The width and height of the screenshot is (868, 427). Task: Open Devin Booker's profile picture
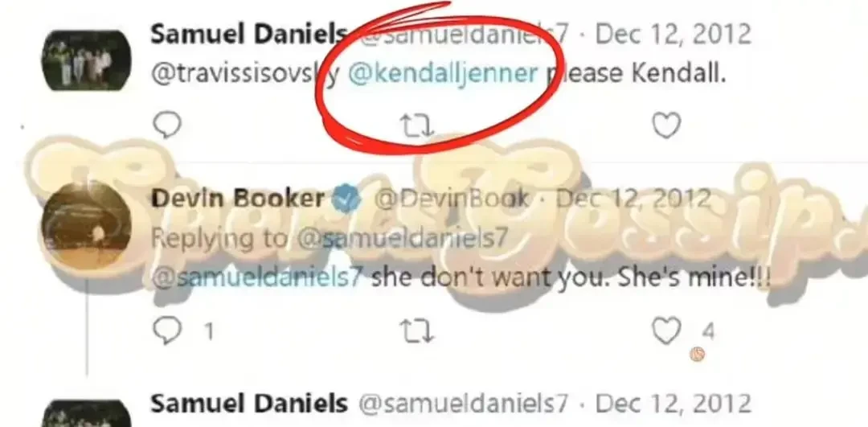(x=87, y=226)
